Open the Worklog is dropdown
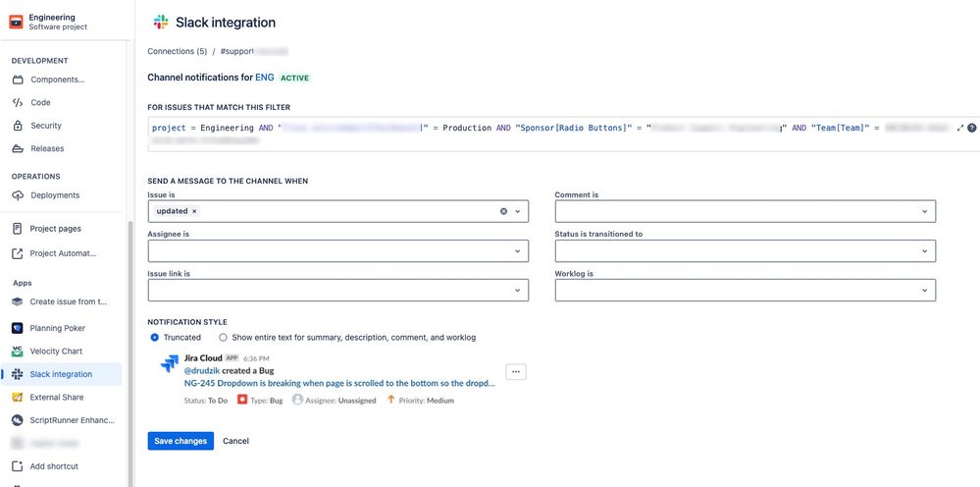The image size is (980, 487). [x=745, y=290]
